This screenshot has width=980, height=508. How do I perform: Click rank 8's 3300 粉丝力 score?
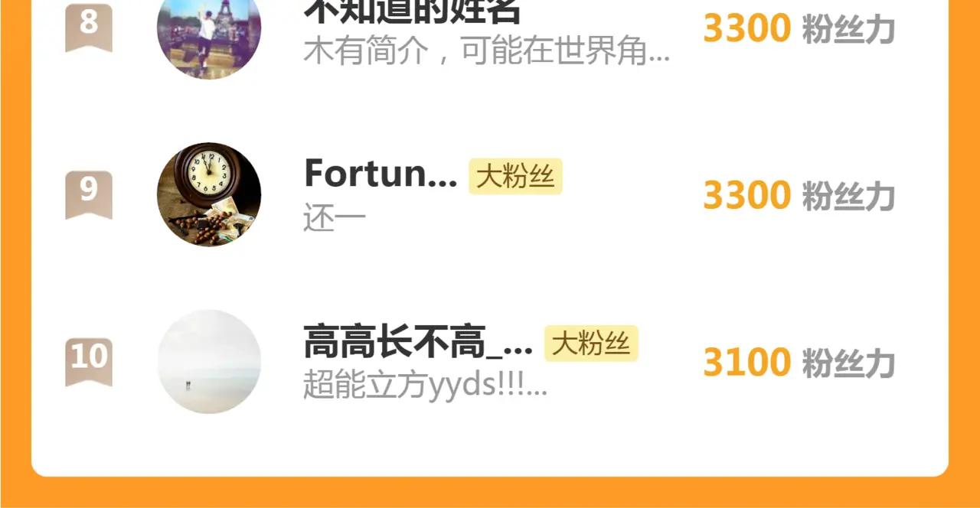point(799,29)
